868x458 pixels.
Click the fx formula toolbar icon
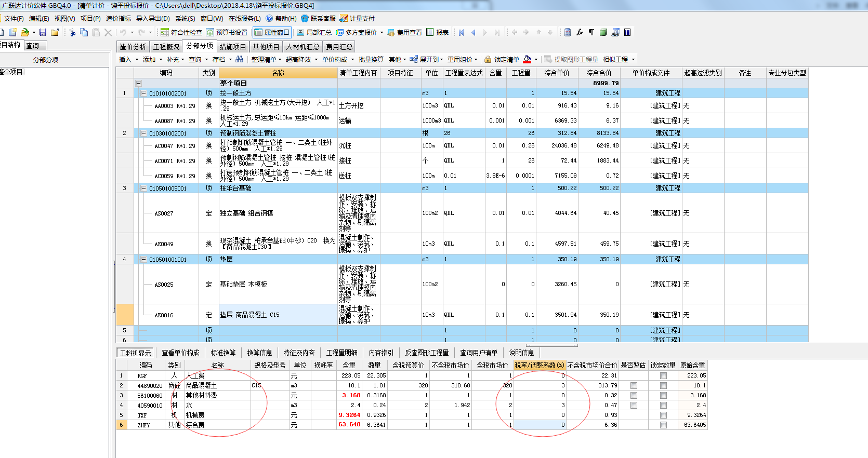click(x=580, y=32)
